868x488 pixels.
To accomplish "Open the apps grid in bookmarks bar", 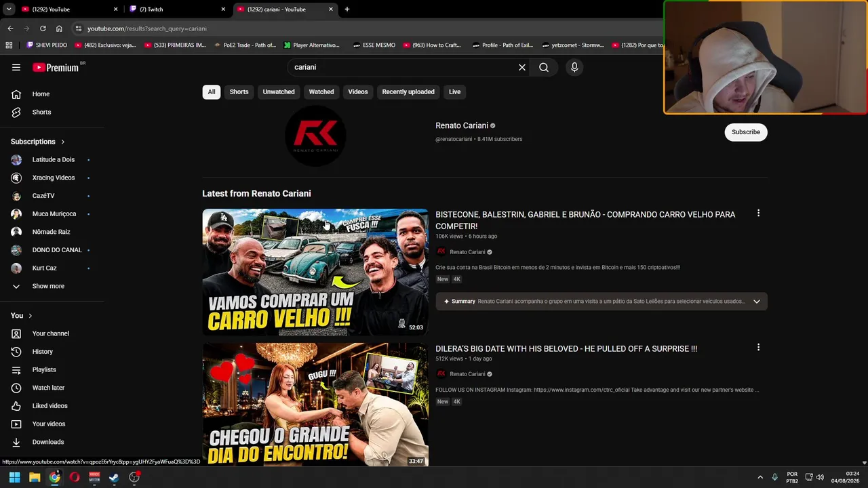I will click(9, 45).
